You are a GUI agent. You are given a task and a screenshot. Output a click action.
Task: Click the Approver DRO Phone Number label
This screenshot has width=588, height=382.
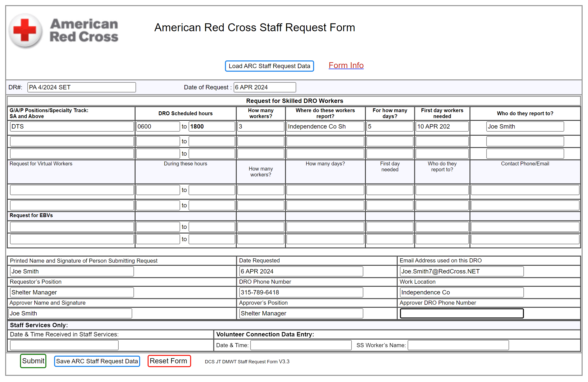[438, 303]
